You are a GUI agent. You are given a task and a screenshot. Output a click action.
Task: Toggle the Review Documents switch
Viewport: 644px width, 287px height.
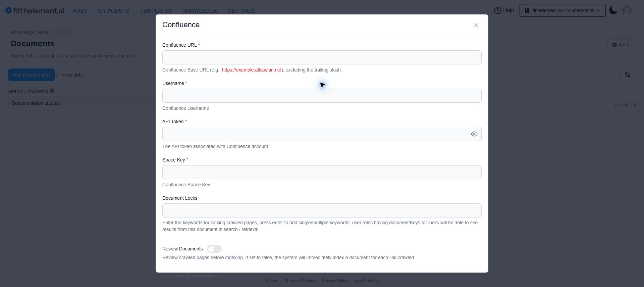214,249
